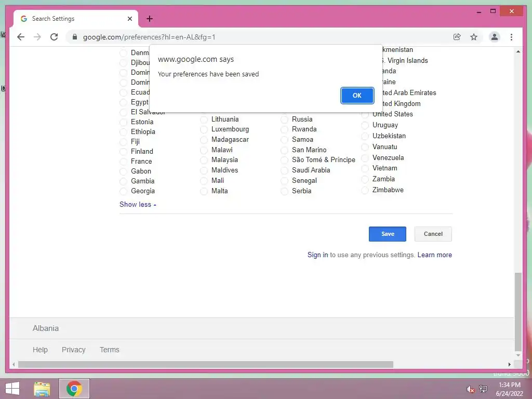Reload the Search Settings page
The height and width of the screenshot is (399, 532).
point(54,37)
